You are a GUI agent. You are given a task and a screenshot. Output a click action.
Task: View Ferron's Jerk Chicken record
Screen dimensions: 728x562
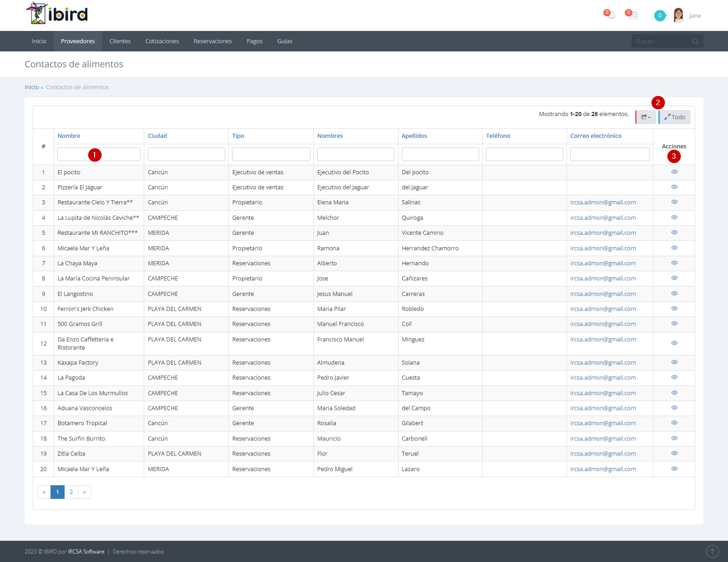pyautogui.click(x=674, y=309)
